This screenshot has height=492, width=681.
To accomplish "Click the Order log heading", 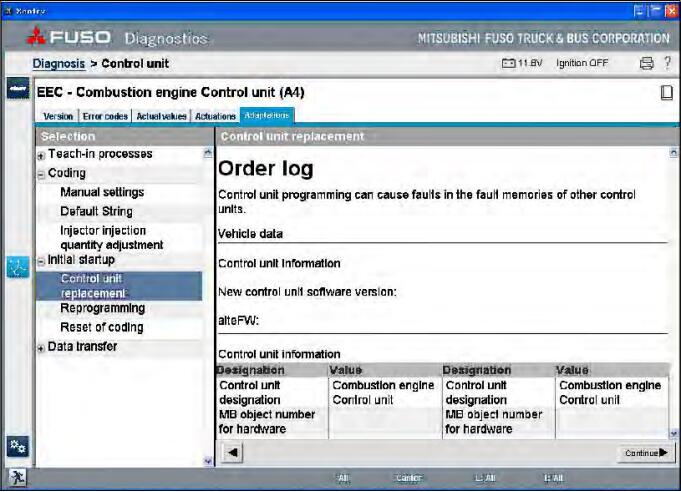I will (x=266, y=168).
